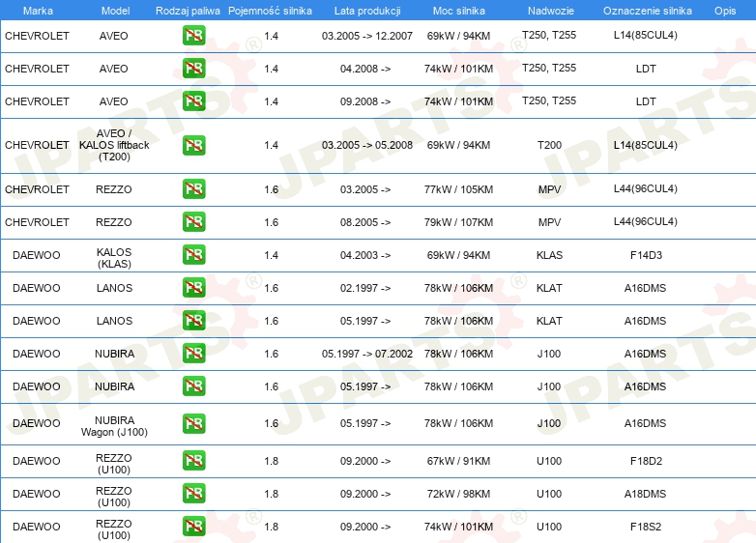Click petrol fuel icon in AVEO 04.2008 row
Viewport: 756px width, 543px height.
tap(193, 68)
